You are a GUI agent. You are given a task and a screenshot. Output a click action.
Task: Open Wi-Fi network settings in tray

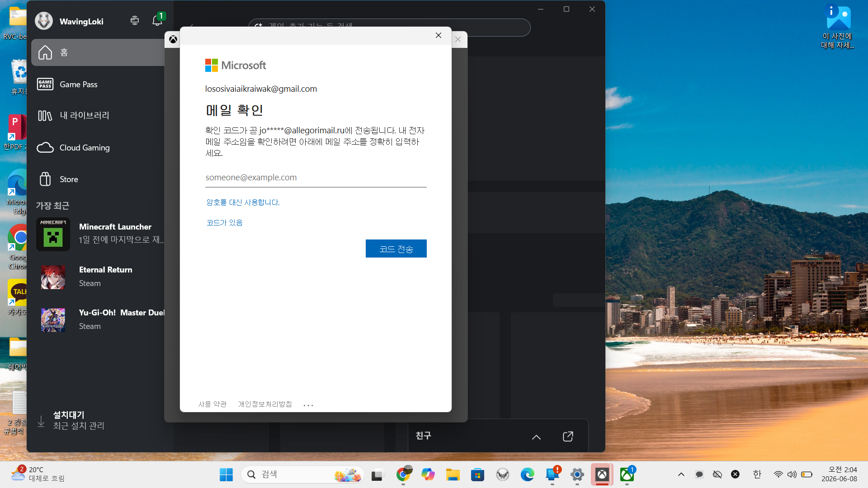(x=778, y=474)
